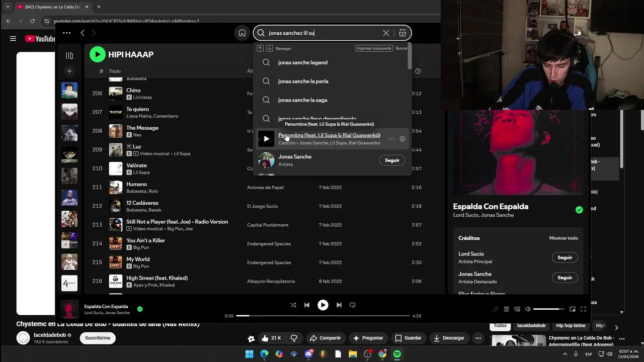Follow Jonas Sanche in Créditos section
Viewport: 644px width, 362px height.
click(x=565, y=278)
